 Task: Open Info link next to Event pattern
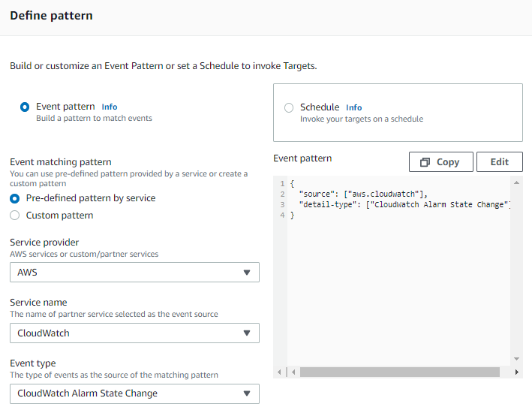click(x=110, y=107)
